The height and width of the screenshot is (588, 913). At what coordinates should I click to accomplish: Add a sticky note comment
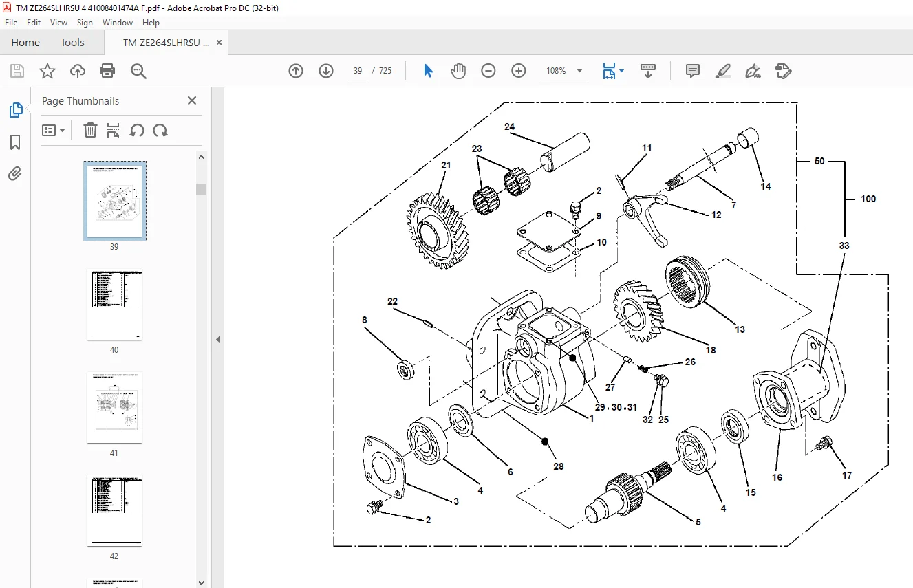pyautogui.click(x=693, y=71)
